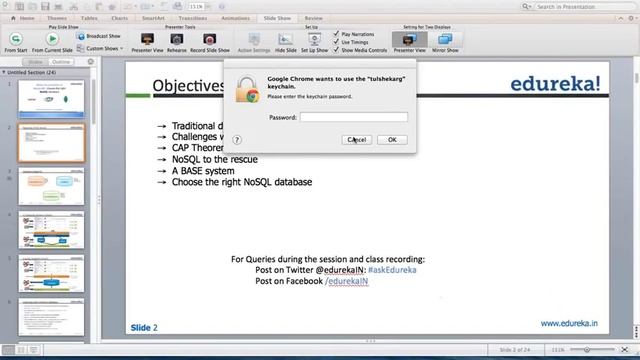Click 'Choose the right NoSQL database' text

(242, 182)
